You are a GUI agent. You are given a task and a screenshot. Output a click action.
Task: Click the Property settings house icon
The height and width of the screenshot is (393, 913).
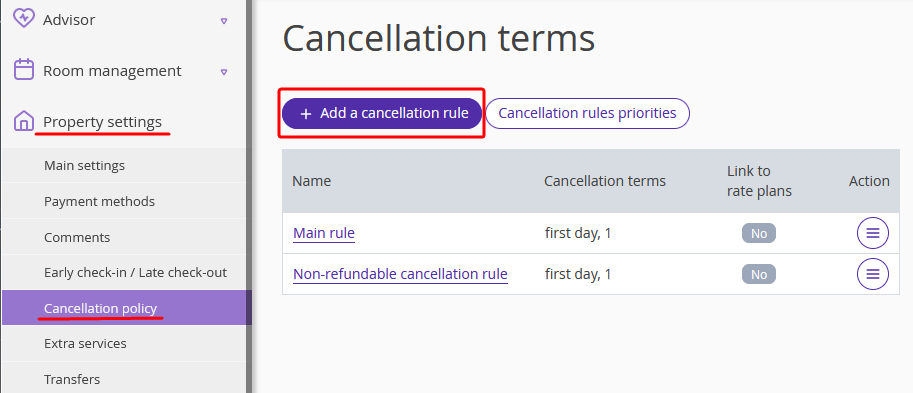24,122
